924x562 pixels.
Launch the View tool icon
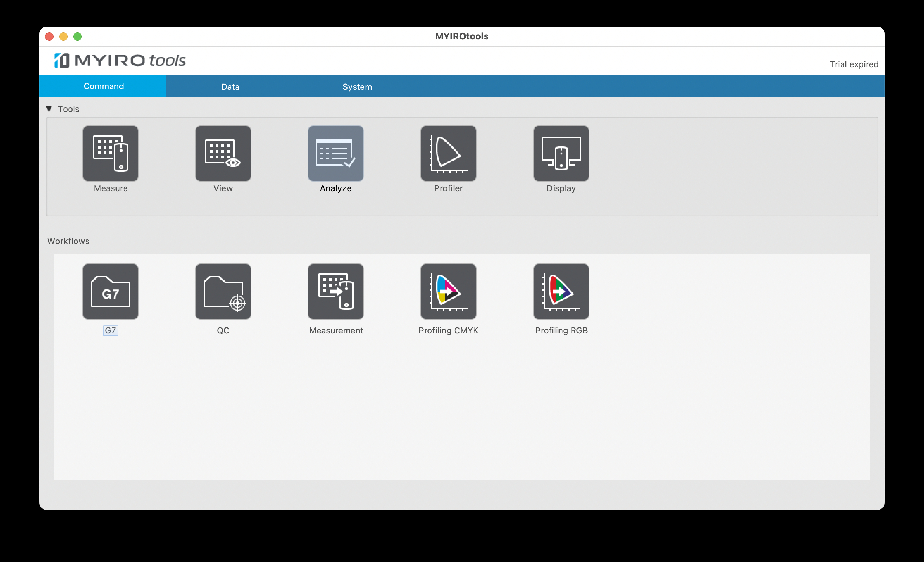click(223, 153)
